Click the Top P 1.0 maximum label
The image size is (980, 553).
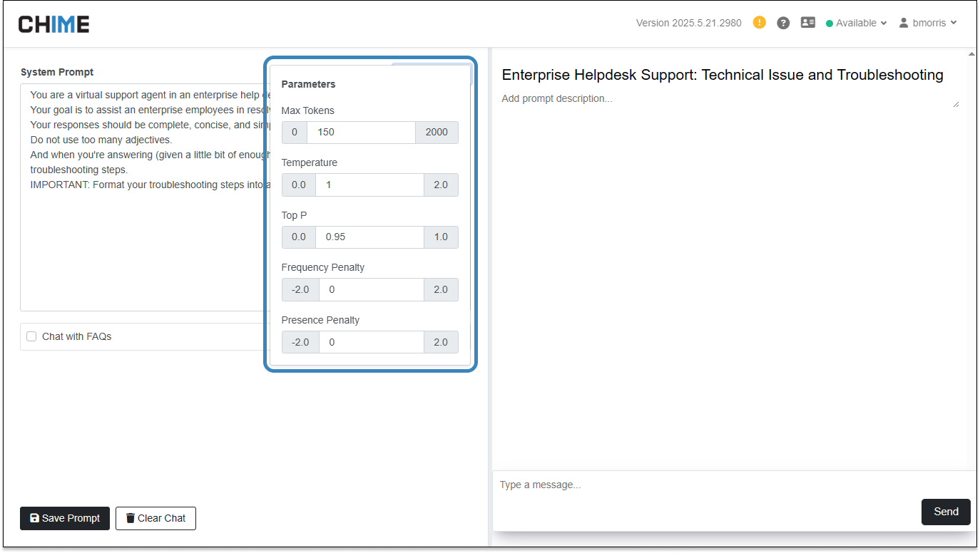pos(441,237)
